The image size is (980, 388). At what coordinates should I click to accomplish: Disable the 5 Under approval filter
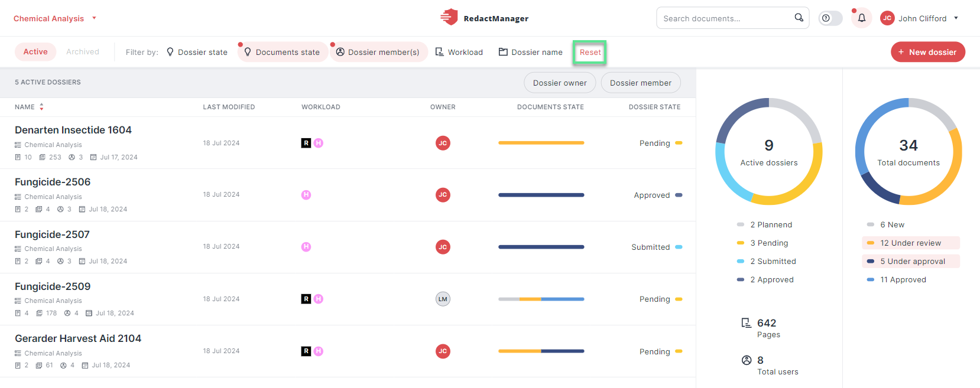[911, 261]
